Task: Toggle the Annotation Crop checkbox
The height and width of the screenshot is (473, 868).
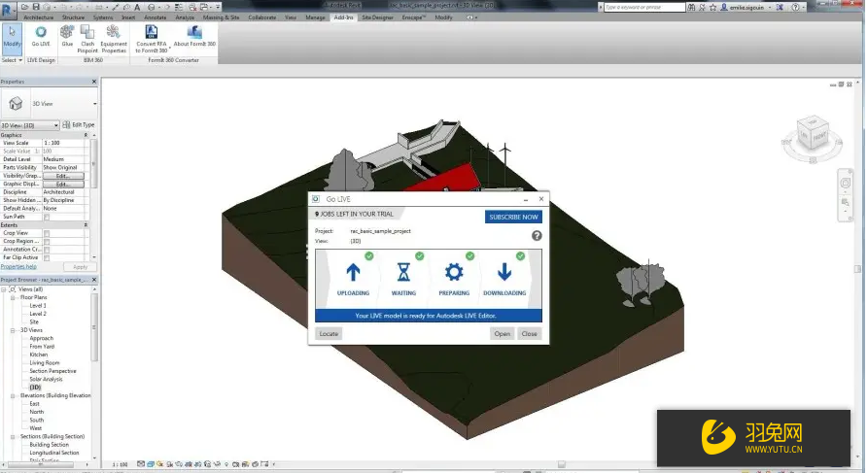Action: pos(47,250)
